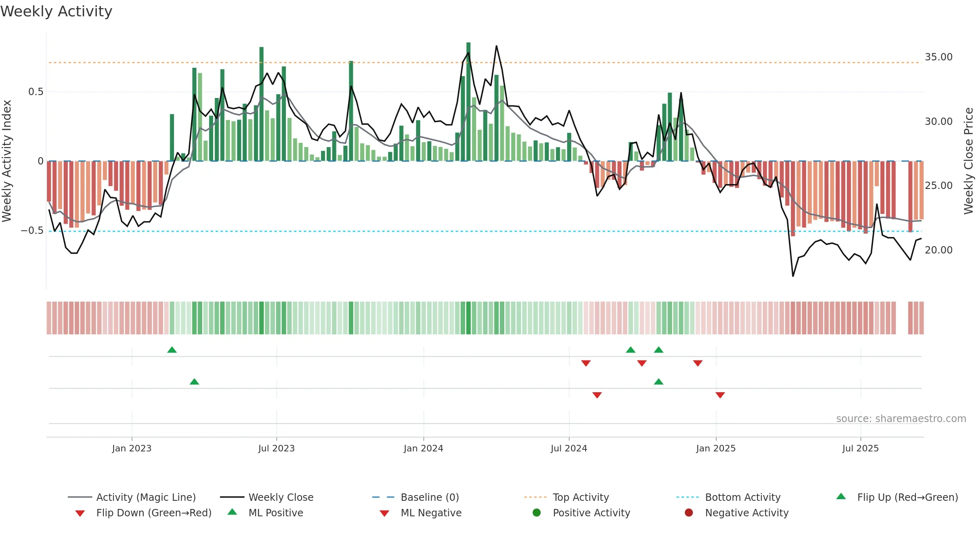Image resolution: width=980 pixels, height=551 pixels.
Task: Click the Weekly Activity Index axis title
Action: 7,161
